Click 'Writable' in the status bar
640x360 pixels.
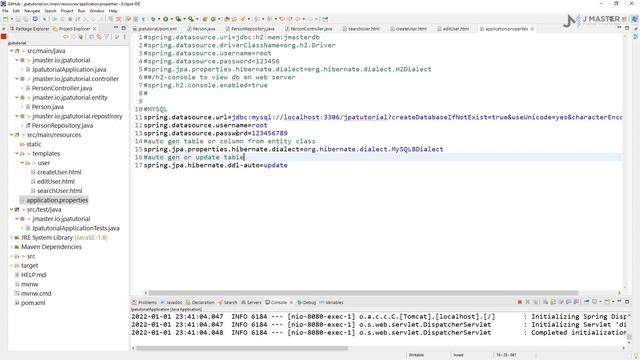416,355
